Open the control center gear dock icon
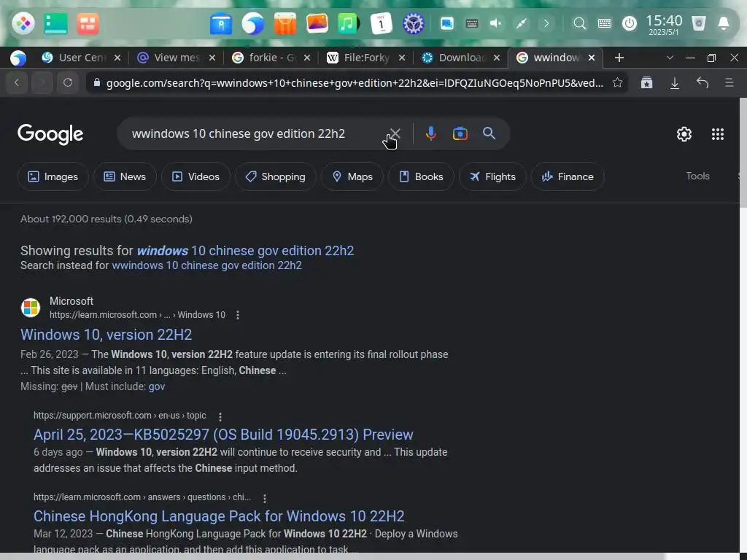Viewport: 747px width, 560px height. (x=413, y=23)
